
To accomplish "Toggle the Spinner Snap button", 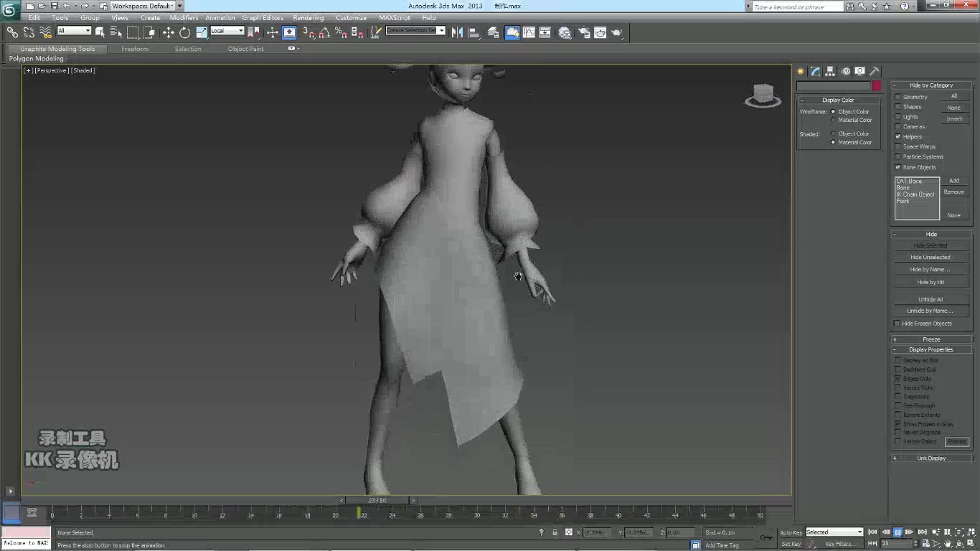I will click(x=358, y=32).
